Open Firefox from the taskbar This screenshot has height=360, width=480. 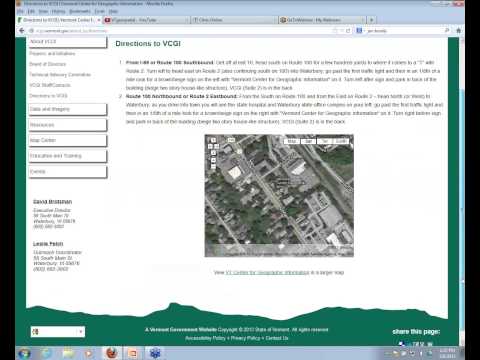[x=111, y=353]
